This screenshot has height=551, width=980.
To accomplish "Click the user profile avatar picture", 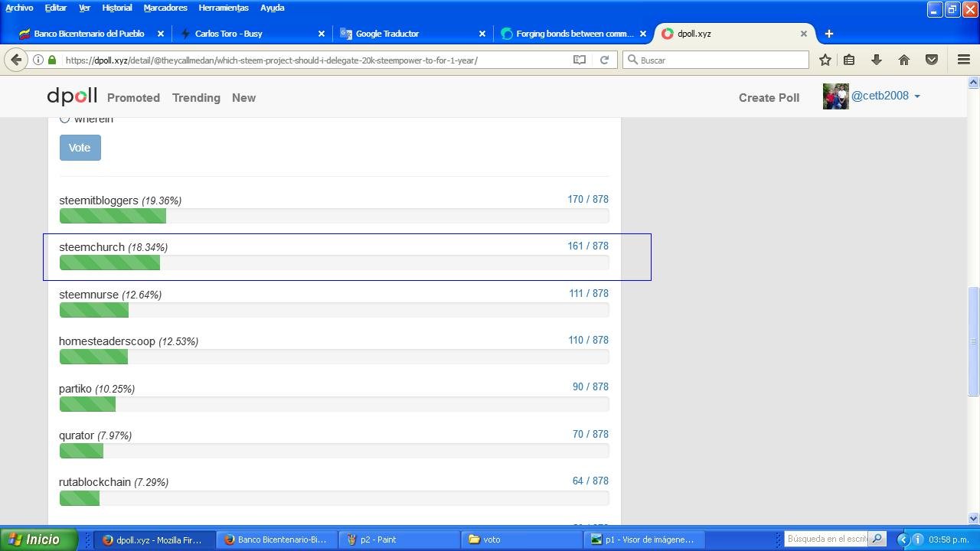I will 835,96.
